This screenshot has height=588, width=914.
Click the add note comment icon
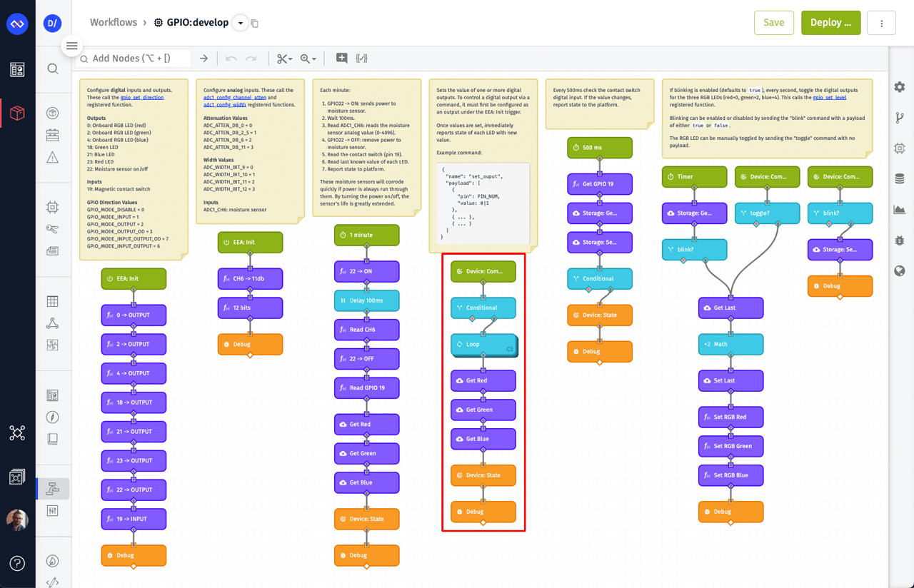click(x=341, y=59)
